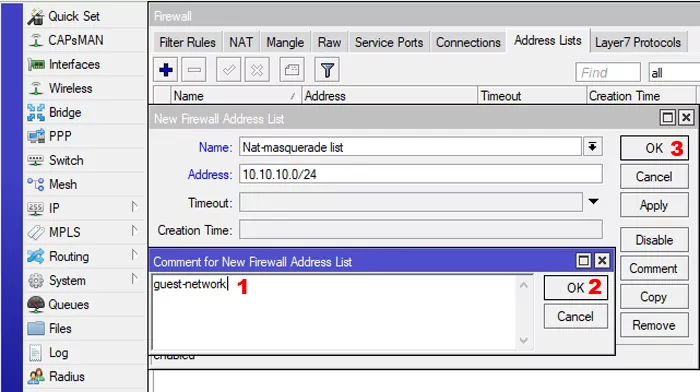
Task: Switch to the Filter Rules tab
Action: tap(188, 42)
